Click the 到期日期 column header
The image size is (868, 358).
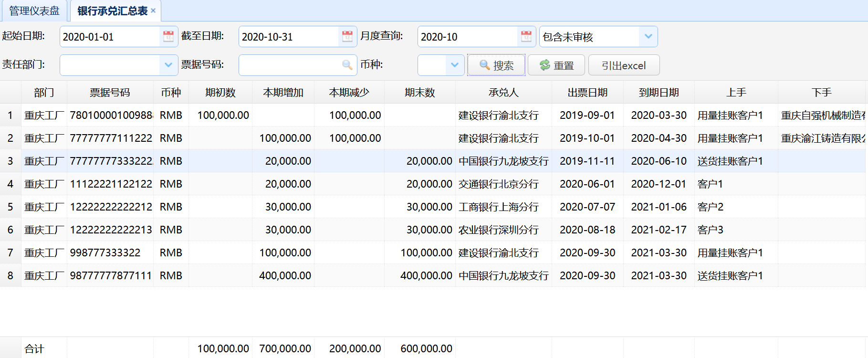(x=659, y=93)
